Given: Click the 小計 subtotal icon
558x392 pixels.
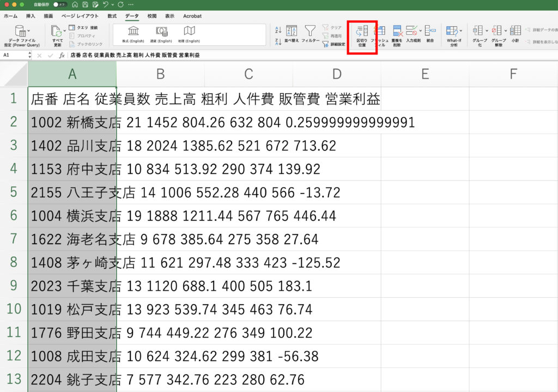Looking at the screenshot, I should [x=515, y=31].
